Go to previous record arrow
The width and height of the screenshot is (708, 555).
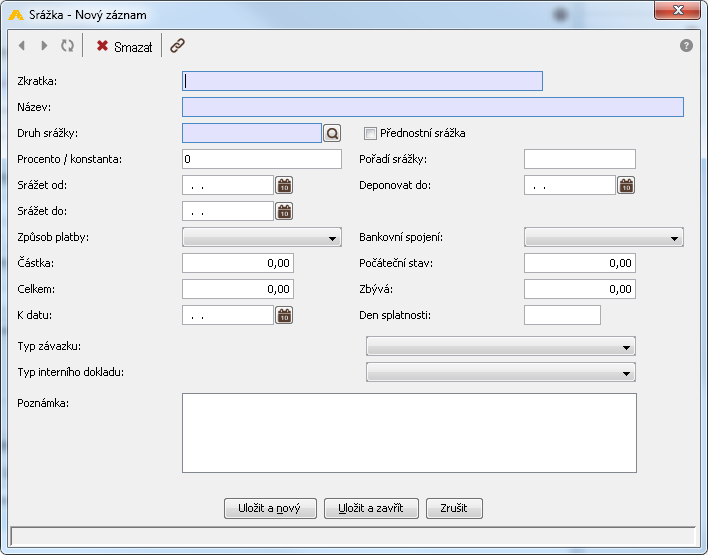[x=21, y=46]
